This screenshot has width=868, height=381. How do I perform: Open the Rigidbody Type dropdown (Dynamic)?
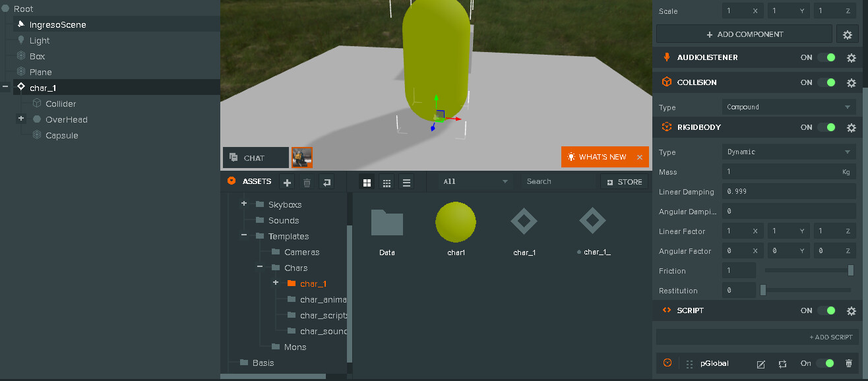789,152
